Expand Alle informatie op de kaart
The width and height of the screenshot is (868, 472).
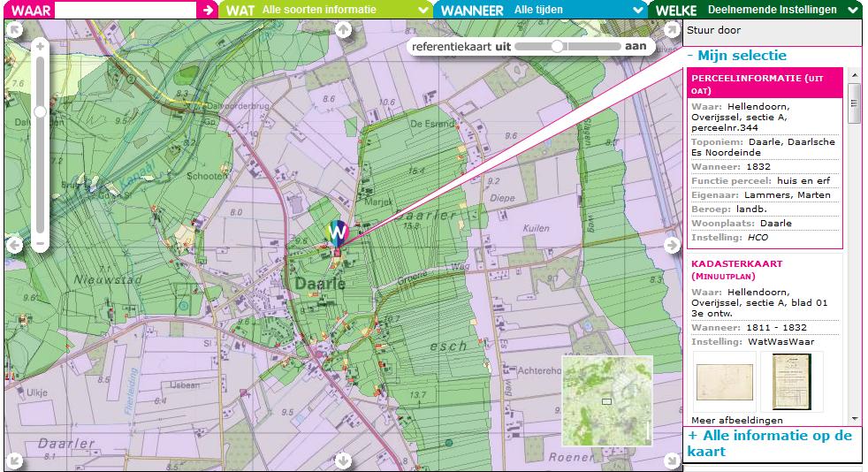click(769, 443)
